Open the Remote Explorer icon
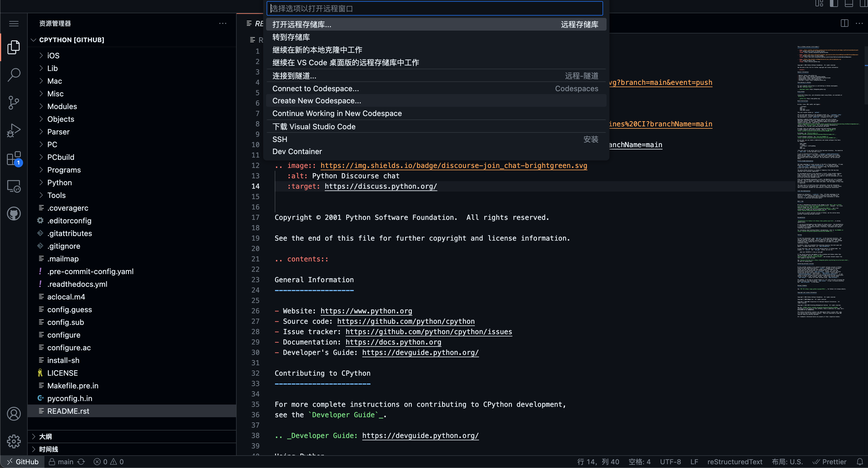868x468 pixels. (14, 186)
